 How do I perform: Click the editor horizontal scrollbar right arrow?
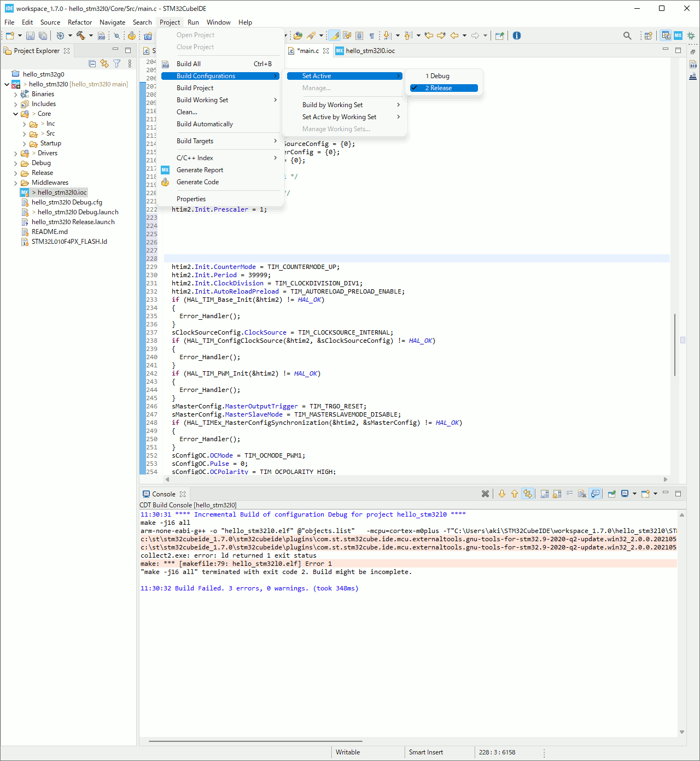pyautogui.click(x=666, y=479)
